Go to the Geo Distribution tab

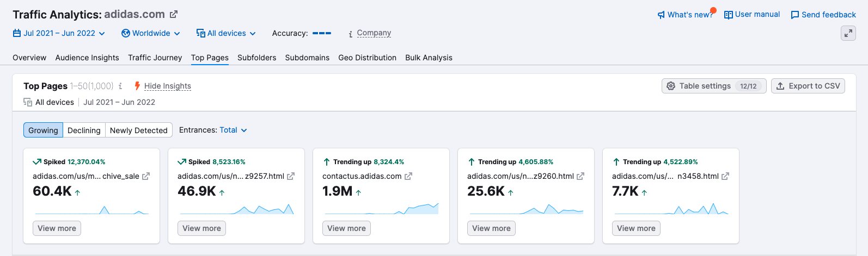tap(367, 58)
